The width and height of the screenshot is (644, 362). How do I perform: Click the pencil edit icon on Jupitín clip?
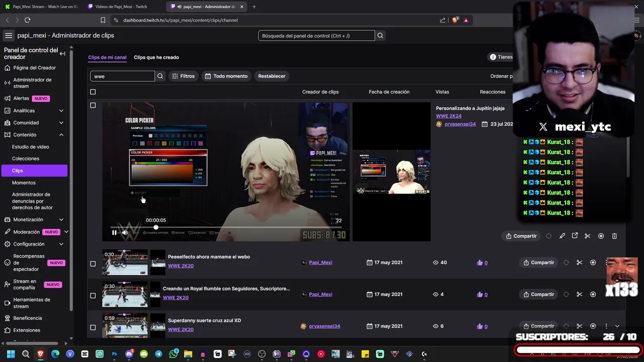click(562, 236)
